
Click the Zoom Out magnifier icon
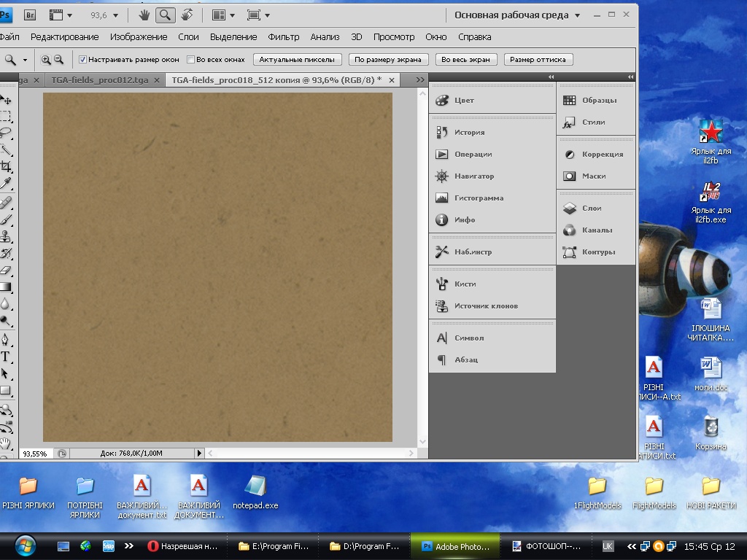click(x=59, y=60)
